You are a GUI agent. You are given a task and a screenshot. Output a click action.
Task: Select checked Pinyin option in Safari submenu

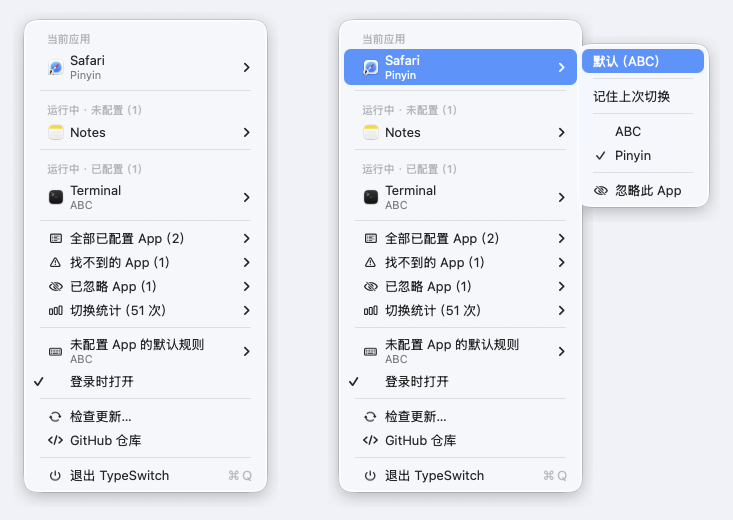(643, 155)
